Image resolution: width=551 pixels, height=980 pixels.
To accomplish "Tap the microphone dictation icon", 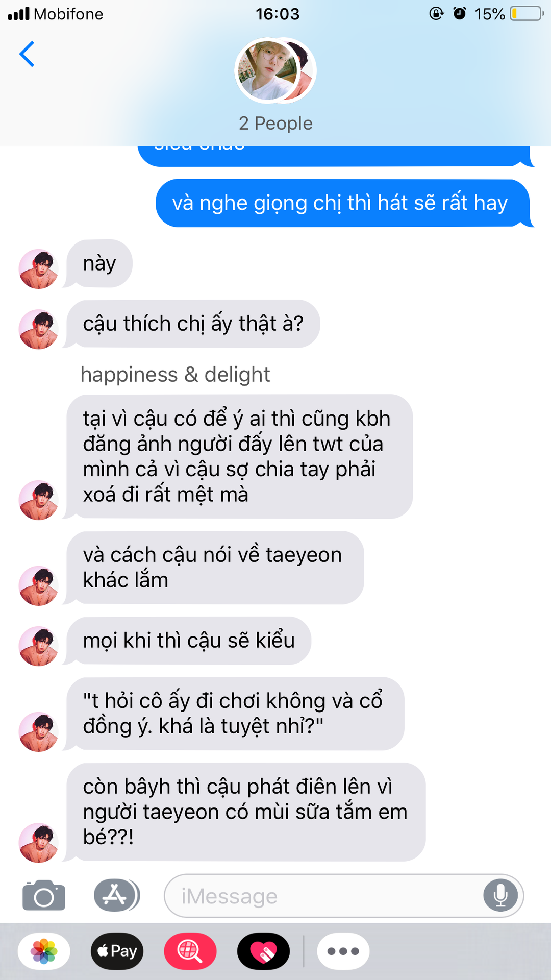I will click(x=500, y=895).
